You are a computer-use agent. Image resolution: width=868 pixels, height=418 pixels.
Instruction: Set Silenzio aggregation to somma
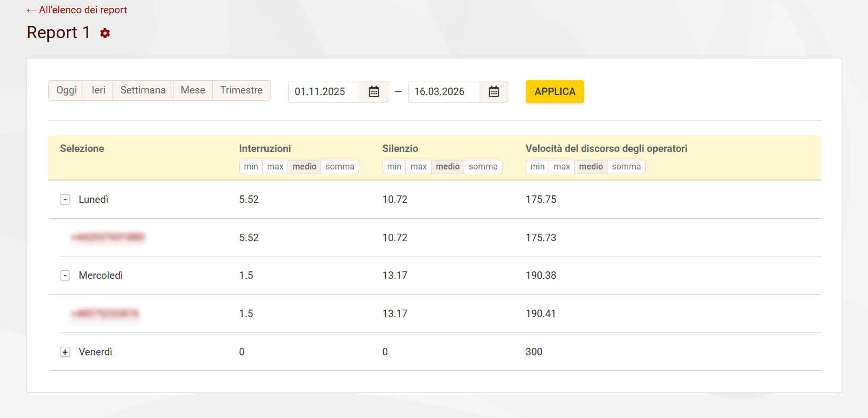coord(483,167)
